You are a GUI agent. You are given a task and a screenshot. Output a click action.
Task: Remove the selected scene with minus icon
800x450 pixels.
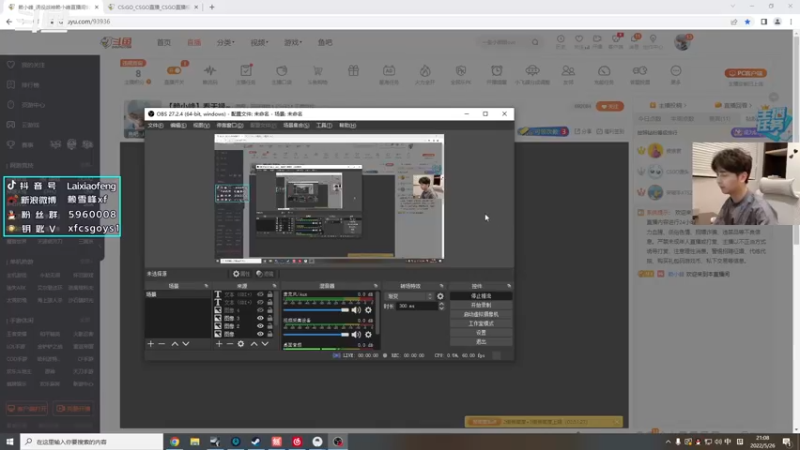coord(162,344)
